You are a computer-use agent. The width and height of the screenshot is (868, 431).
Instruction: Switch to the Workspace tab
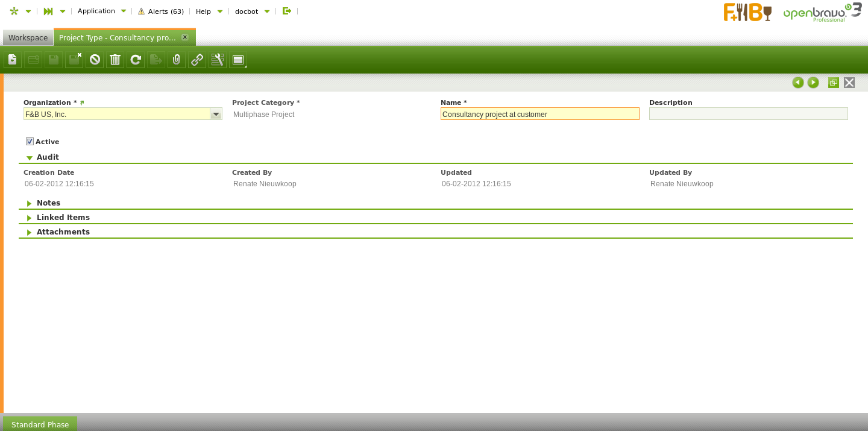coord(28,37)
